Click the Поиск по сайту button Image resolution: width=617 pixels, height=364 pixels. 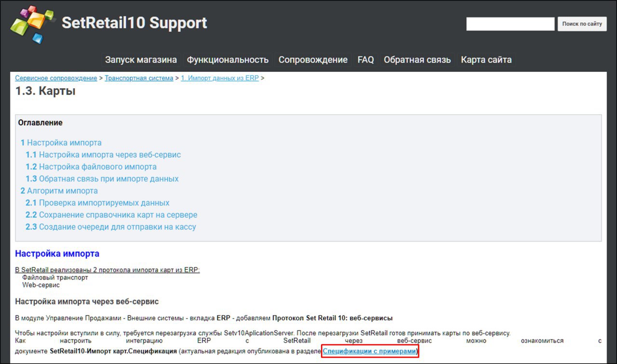click(x=582, y=24)
